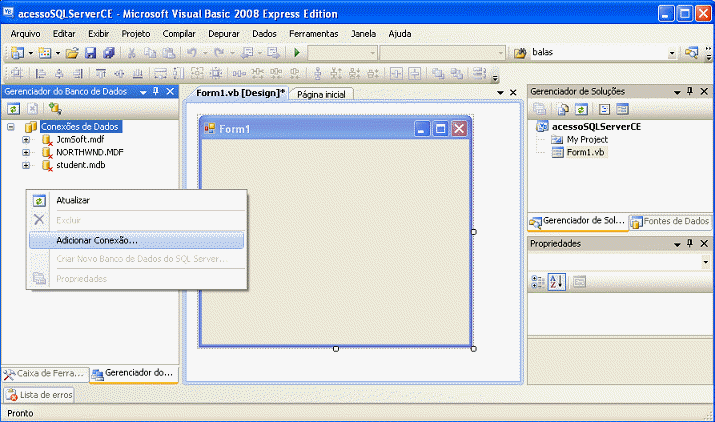Image resolution: width=715 pixels, height=422 pixels.
Task: Expand the JcmSoft.mdf connection
Action: coord(26,140)
